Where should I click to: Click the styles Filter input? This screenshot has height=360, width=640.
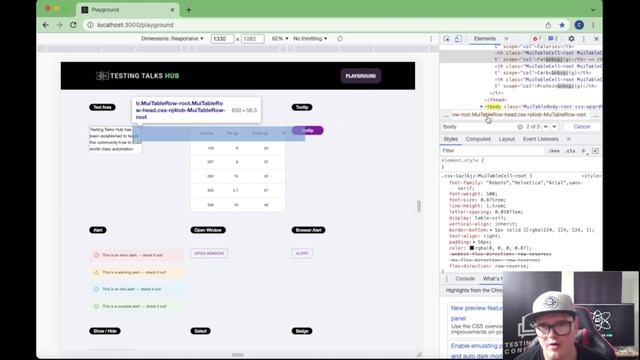[492, 151]
